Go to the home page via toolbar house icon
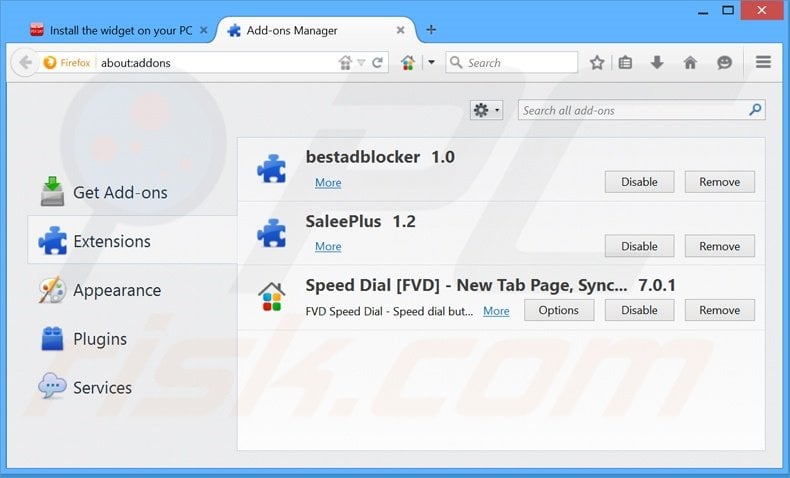790x478 pixels. (x=690, y=62)
